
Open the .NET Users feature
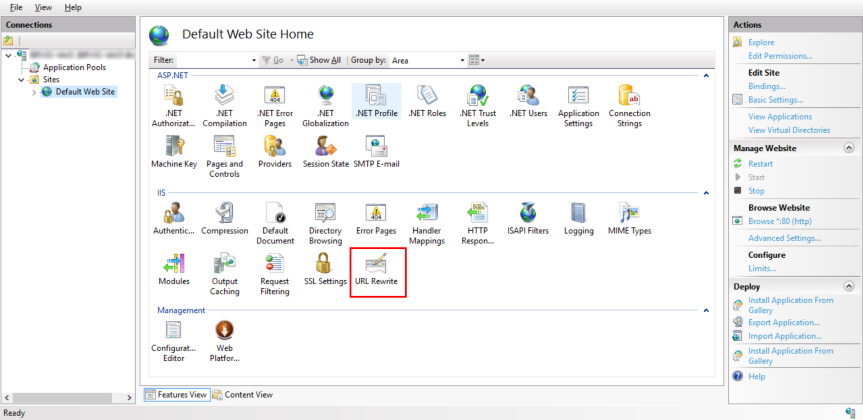[x=528, y=102]
